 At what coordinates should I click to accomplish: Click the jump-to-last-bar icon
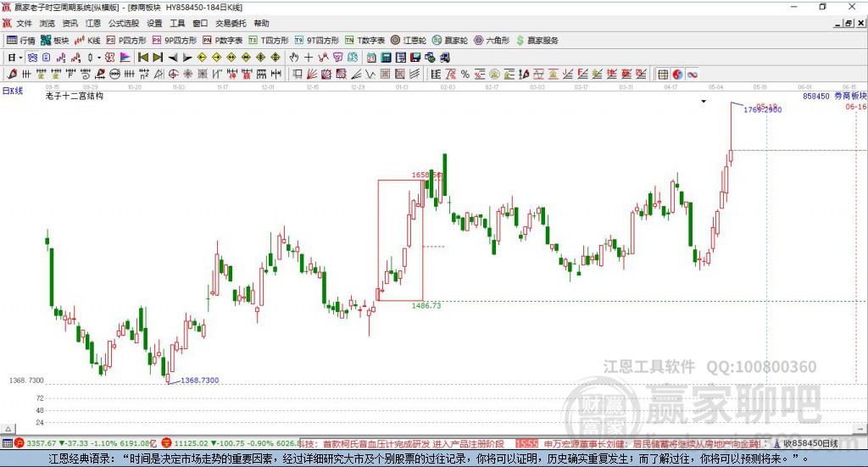pyautogui.click(x=158, y=58)
